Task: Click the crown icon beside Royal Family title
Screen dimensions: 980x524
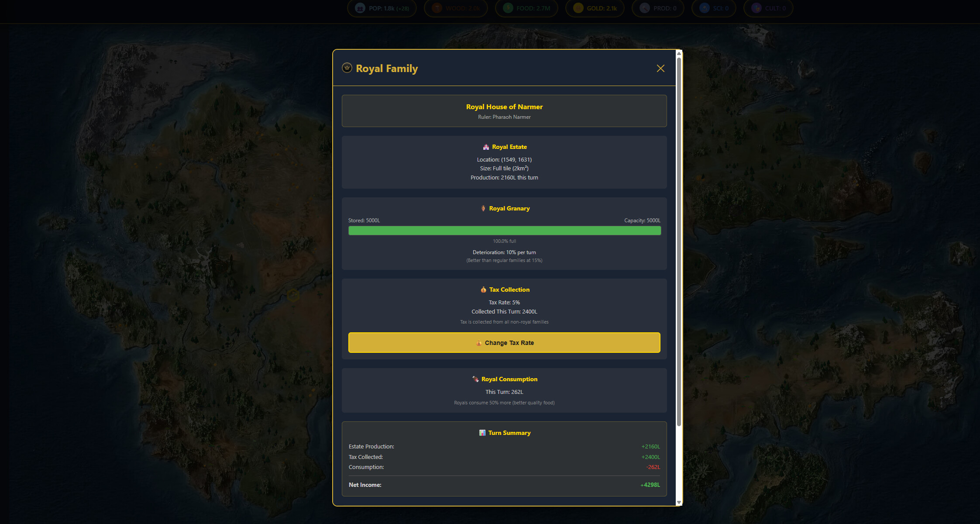Action: pyautogui.click(x=347, y=68)
